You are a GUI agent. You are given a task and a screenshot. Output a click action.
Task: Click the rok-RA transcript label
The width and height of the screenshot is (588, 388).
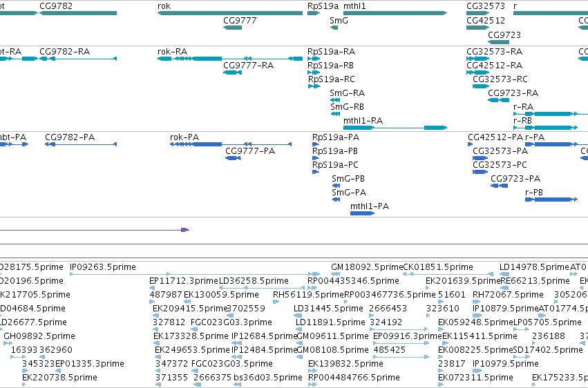pos(173,51)
